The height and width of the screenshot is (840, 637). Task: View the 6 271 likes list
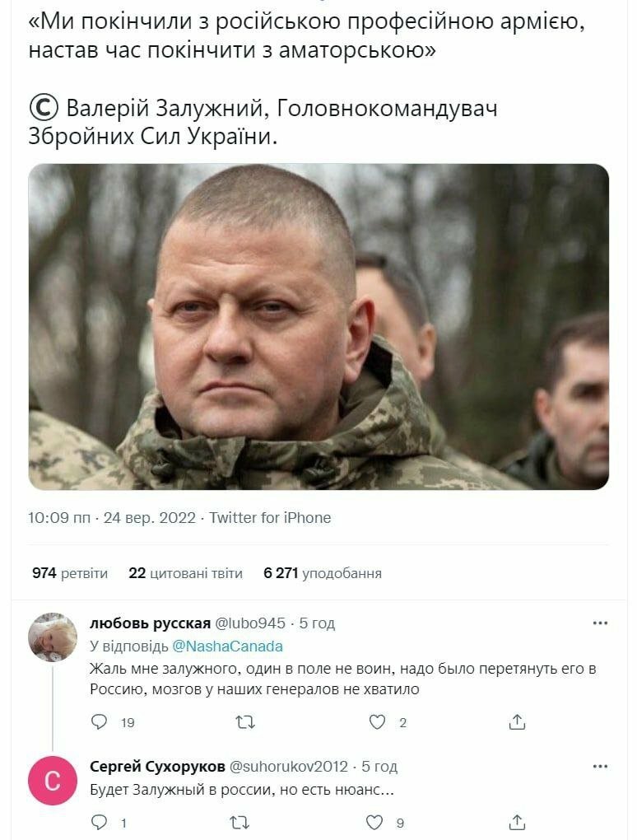[x=323, y=573]
